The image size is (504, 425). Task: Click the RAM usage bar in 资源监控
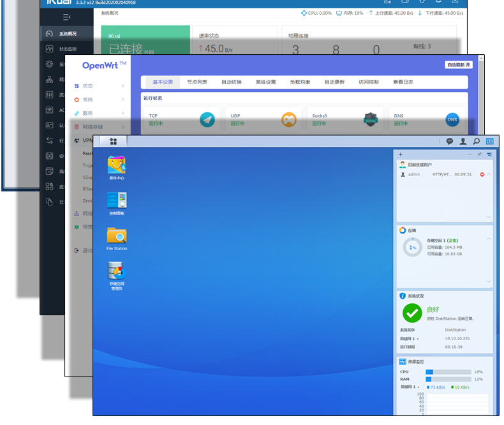448,379
